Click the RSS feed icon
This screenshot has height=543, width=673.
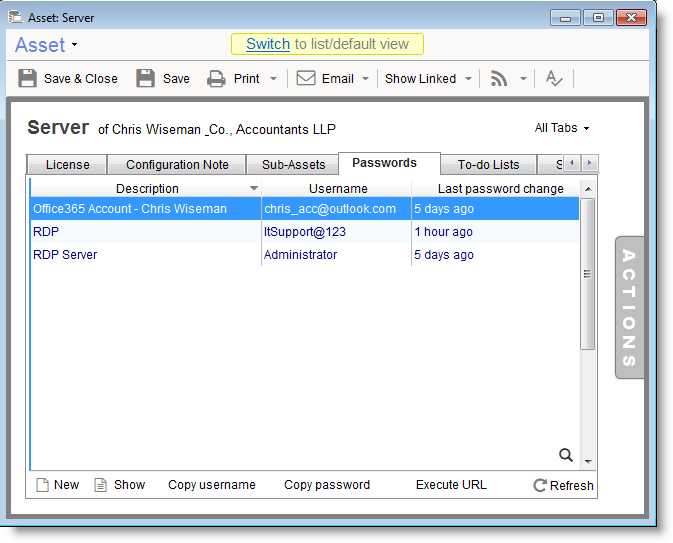[498, 79]
